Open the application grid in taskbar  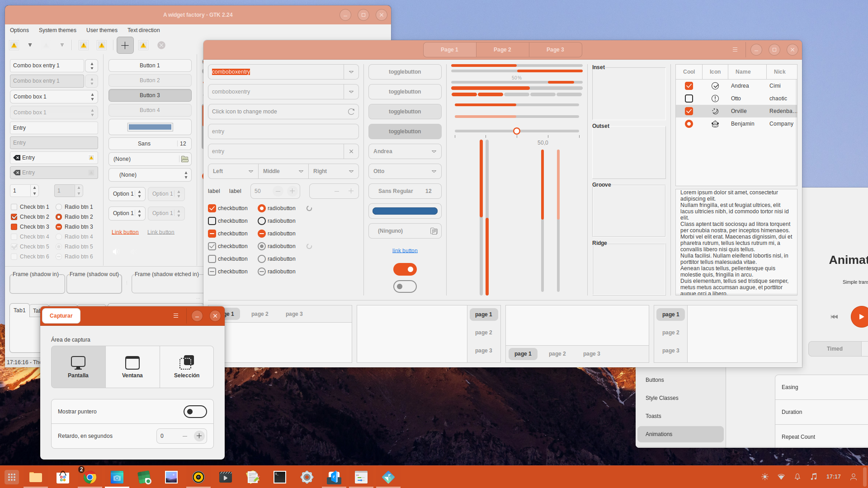point(12,477)
